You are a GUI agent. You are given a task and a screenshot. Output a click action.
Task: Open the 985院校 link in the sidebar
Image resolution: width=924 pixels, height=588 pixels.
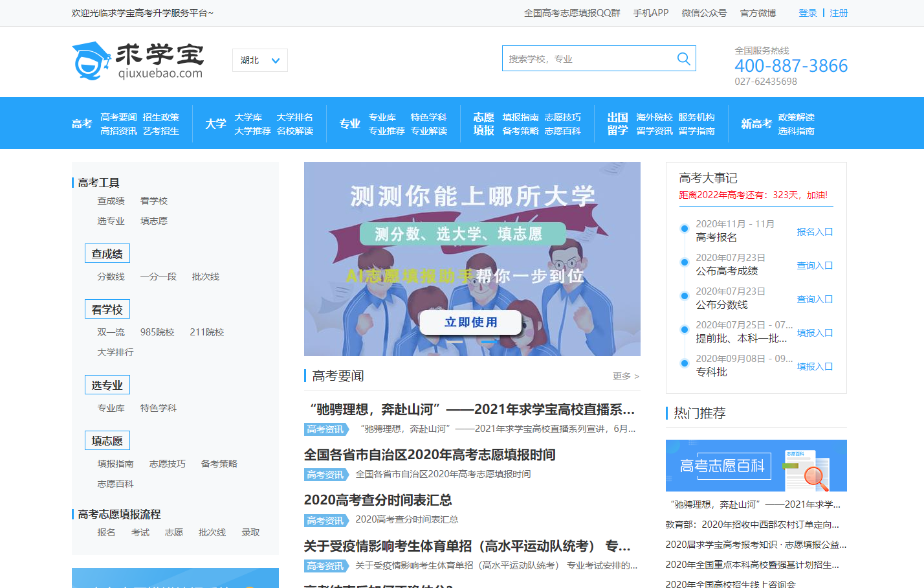click(x=157, y=332)
